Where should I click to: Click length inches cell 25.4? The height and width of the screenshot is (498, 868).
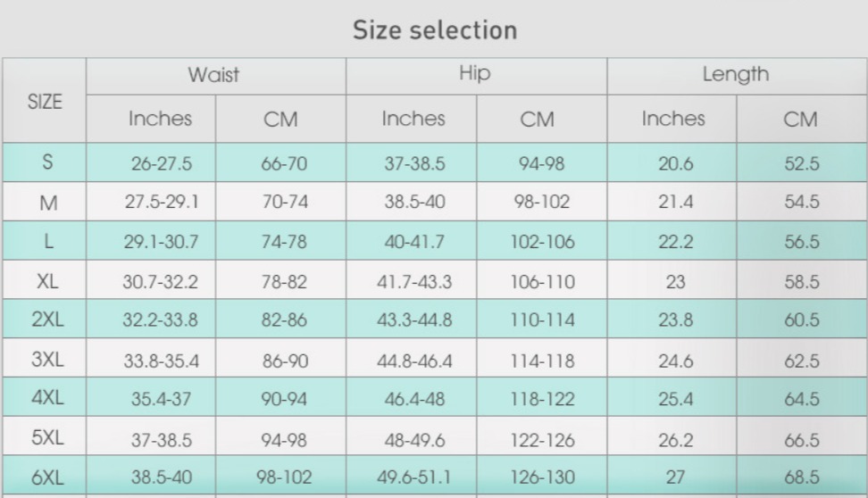click(675, 399)
